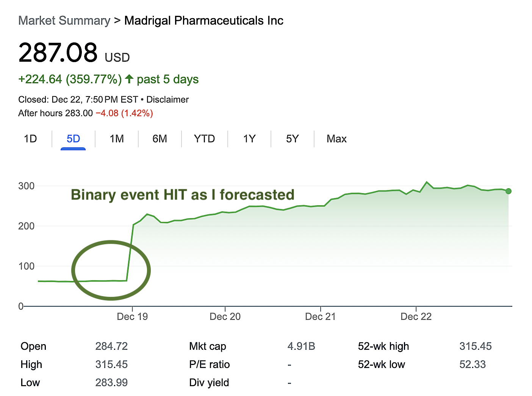Click the Mkt cap value 4.91B
The height and width of the screenshot is (396, 532).
tap(301, 346)
